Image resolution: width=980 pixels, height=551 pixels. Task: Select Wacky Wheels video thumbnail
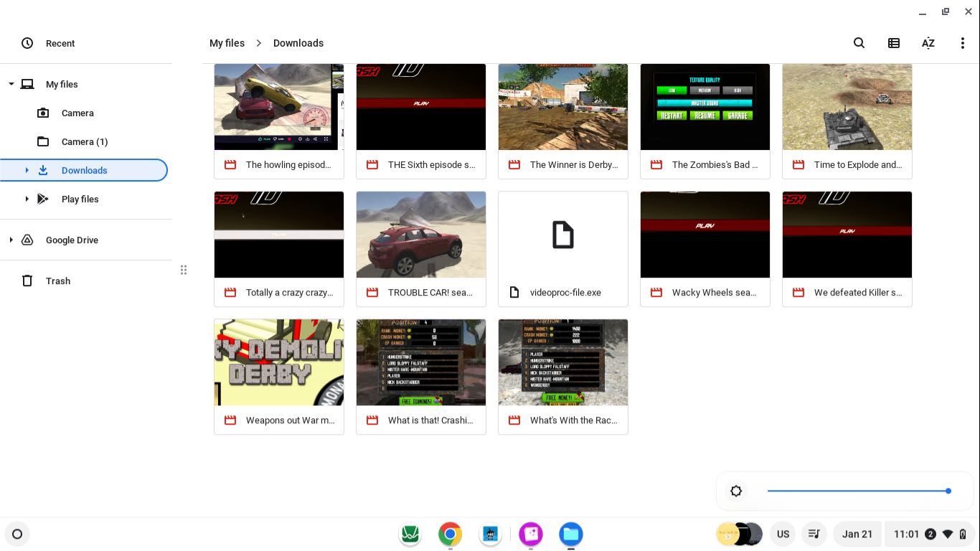coord(705,235)
